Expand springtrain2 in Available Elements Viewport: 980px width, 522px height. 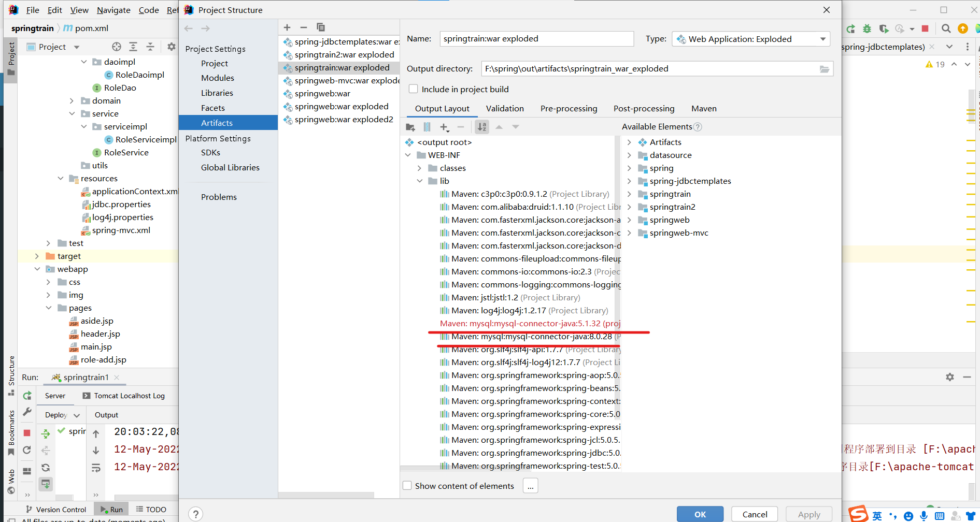coord(629,207)
